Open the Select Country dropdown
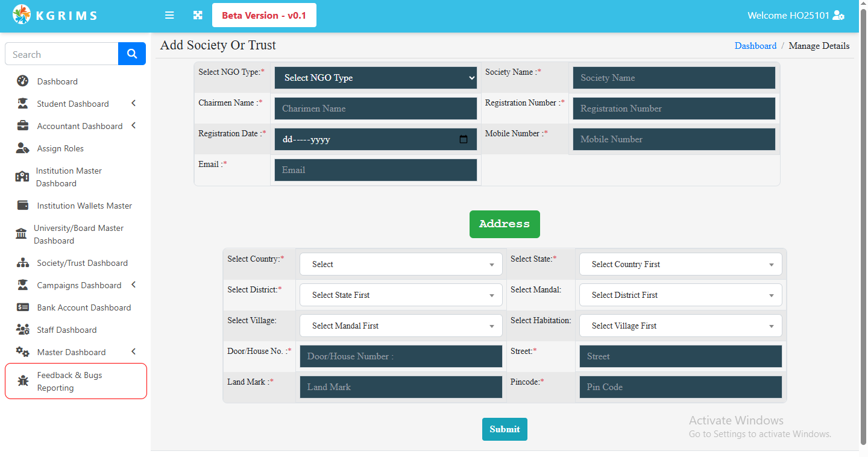This screenshot has width=868, height=457. coord(401,264)
